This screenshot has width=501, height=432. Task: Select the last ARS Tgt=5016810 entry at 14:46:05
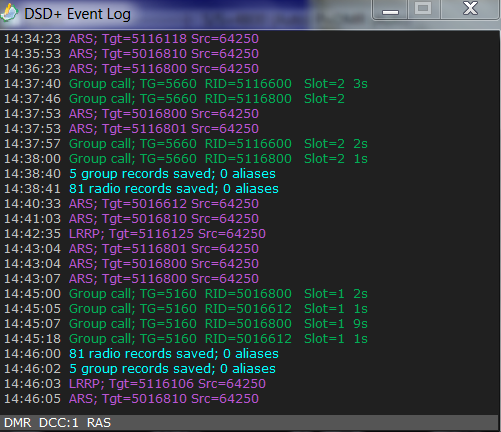pos(131,399)
